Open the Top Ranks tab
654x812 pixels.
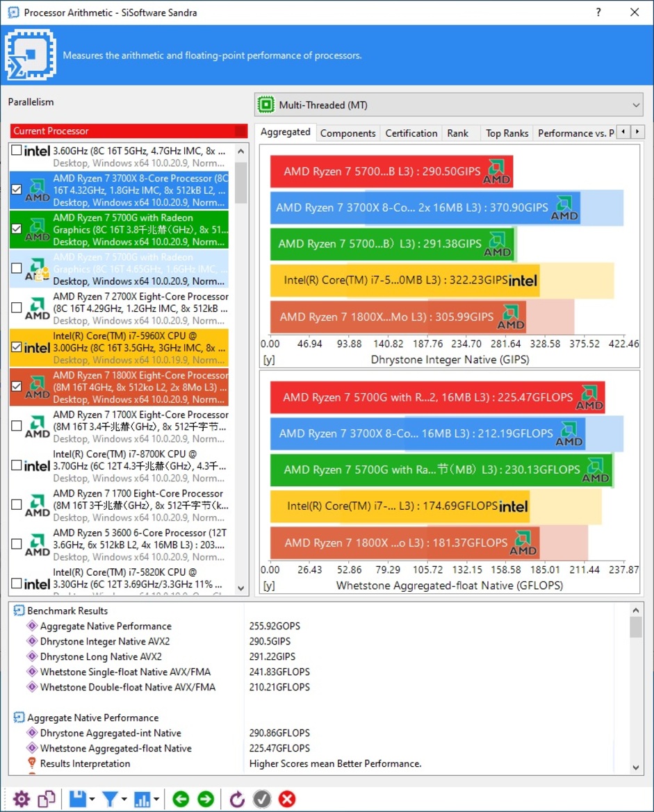pyautogui.click(x=507, y=133)
